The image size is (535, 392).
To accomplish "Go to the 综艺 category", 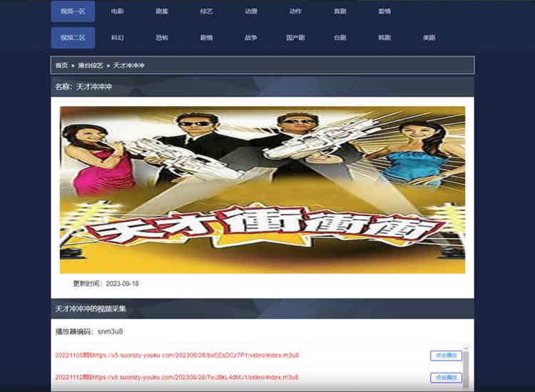I will coord(206,11).
